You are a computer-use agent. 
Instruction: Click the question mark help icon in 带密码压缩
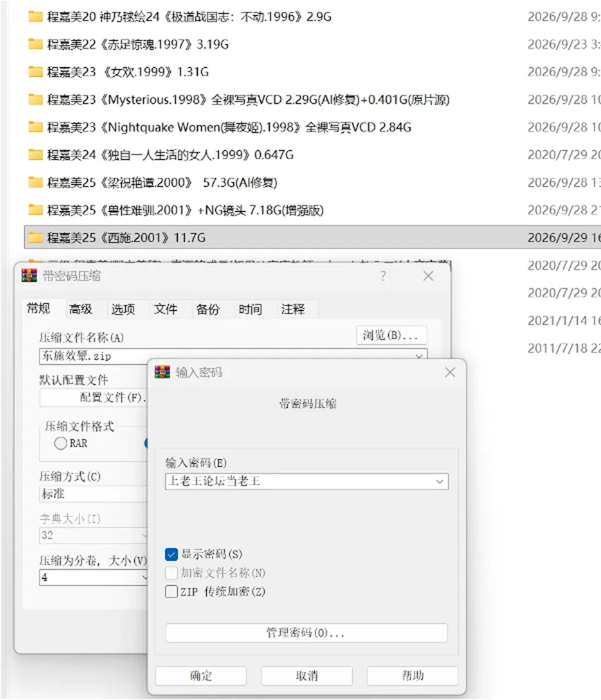click(x=383, y=276)
